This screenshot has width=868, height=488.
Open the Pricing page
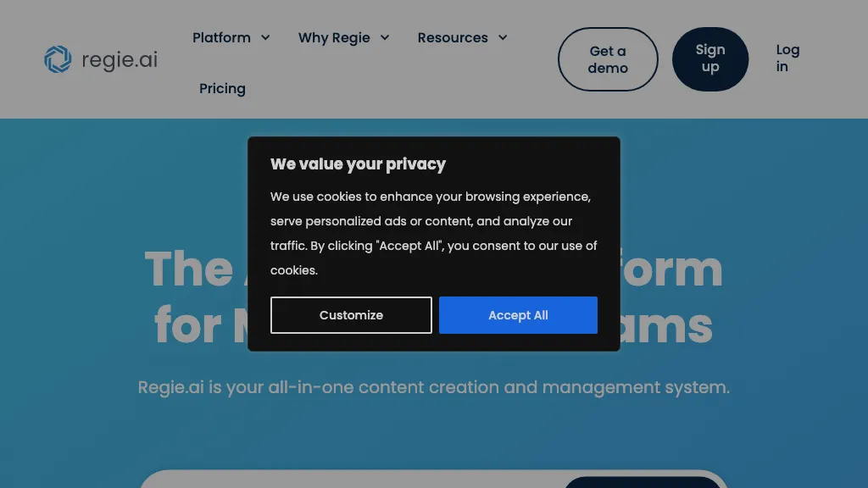(x=221, y=88)
